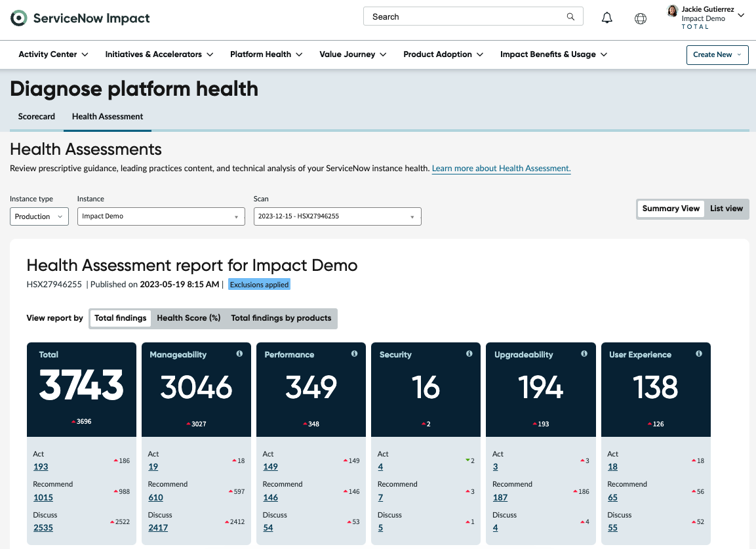756x549 pixels.
Task: Open the Scorecard tab
Action: [37, 116]
